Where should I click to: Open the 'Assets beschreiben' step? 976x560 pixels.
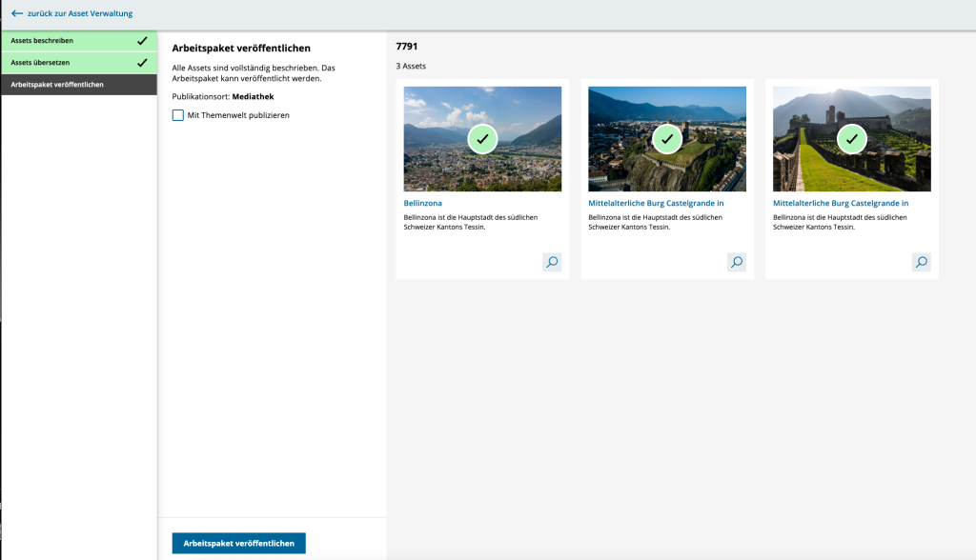pos(42,41)
